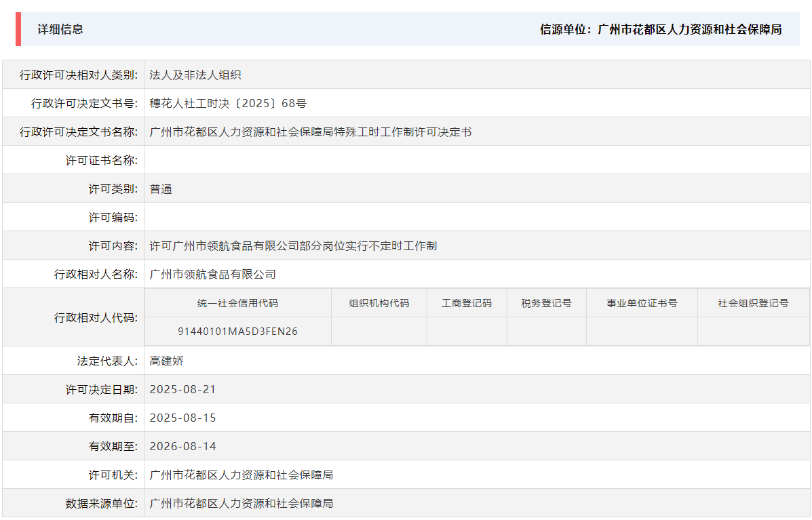Select column header 税务登记号
The image size is (812, 520).
pyautogui.click(x=546, y=302)
